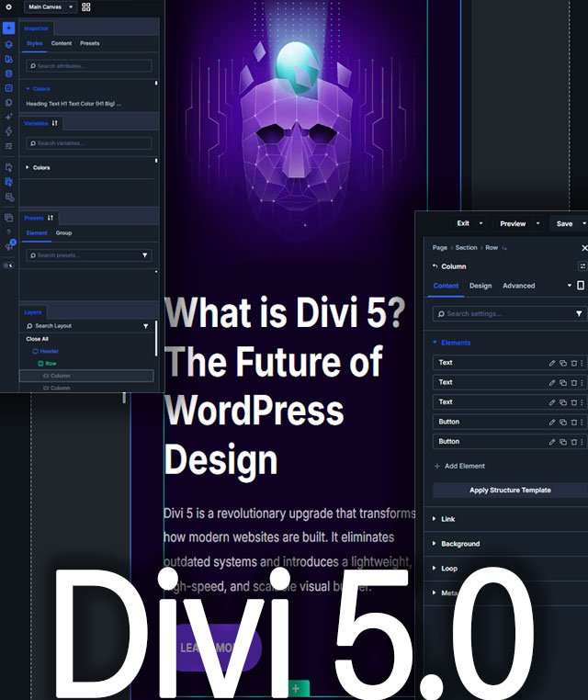Image resolution: width=588 pixels, height=700 pixels.
Task: Open the chat icon with notification badge
Action: 9,245
